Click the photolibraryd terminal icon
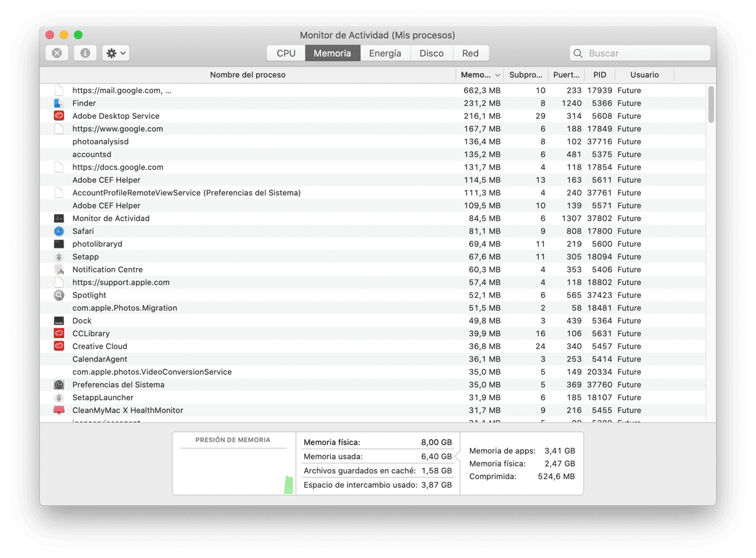756x558 pixels. point(59,244)
